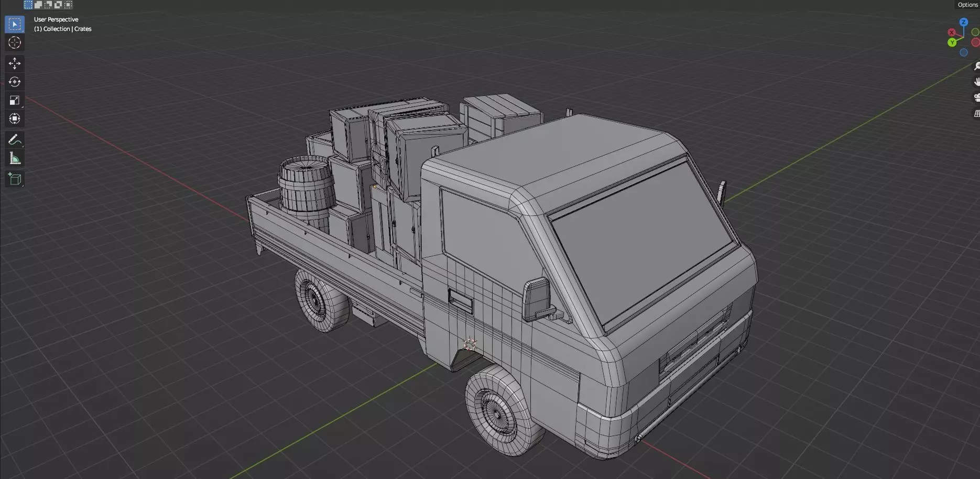
Task: Activate the Select Box tool
Action: (x=15, y=24)
